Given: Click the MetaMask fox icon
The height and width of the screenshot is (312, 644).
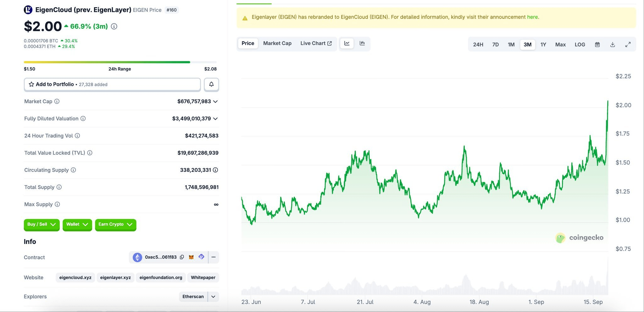Looking at the screenshot, I should click(x=191, y=257).
